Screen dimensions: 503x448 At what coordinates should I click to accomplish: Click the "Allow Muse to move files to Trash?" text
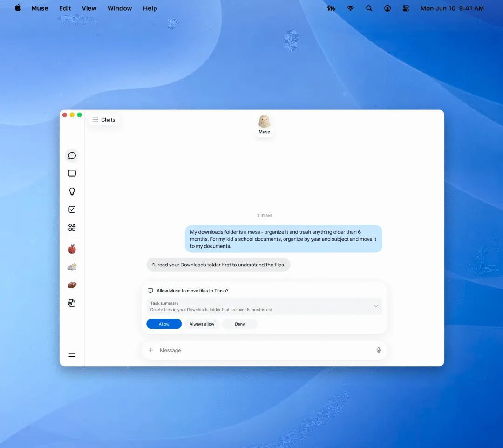(x=192, y=291)
